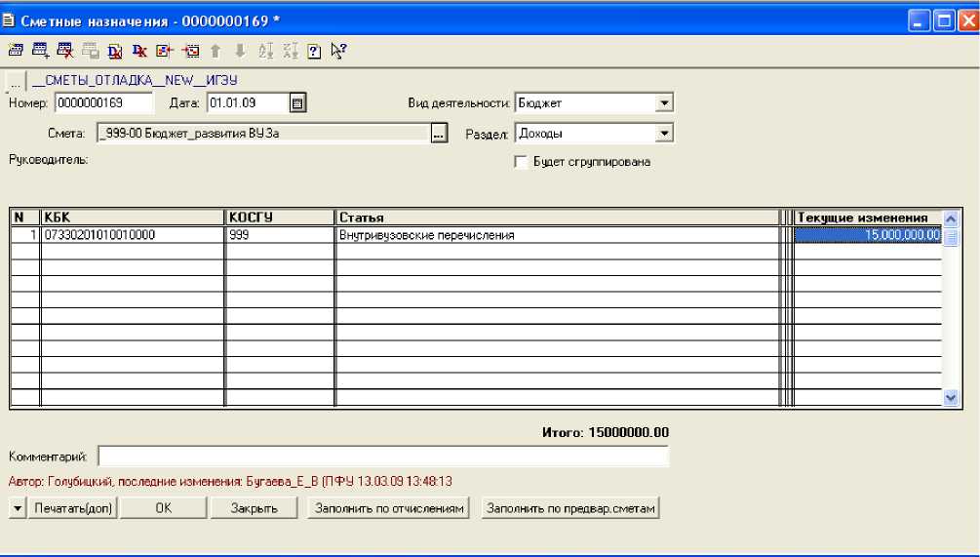This screenshot has height=557, width=980.
Task: Click the Итого: 15000000.00 total text
Action: click(x=605, y=432)
